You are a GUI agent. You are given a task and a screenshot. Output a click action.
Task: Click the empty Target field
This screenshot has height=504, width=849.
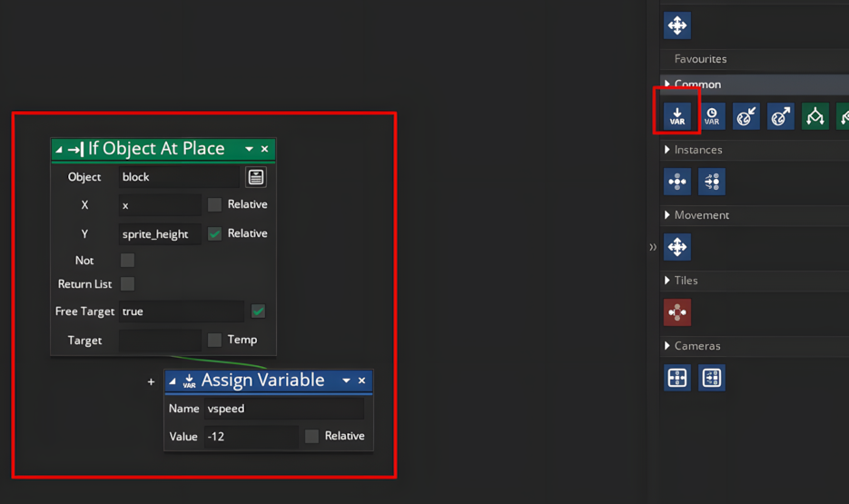161,341
